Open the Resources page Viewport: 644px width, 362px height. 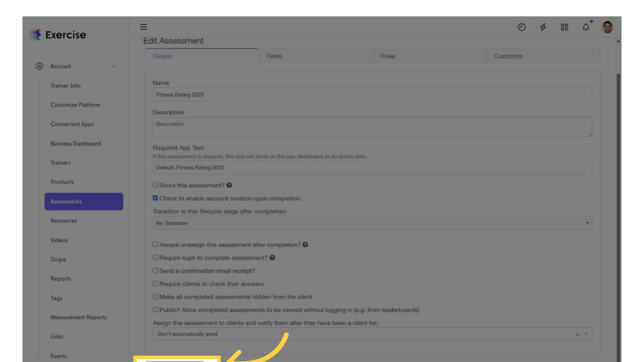64,221
